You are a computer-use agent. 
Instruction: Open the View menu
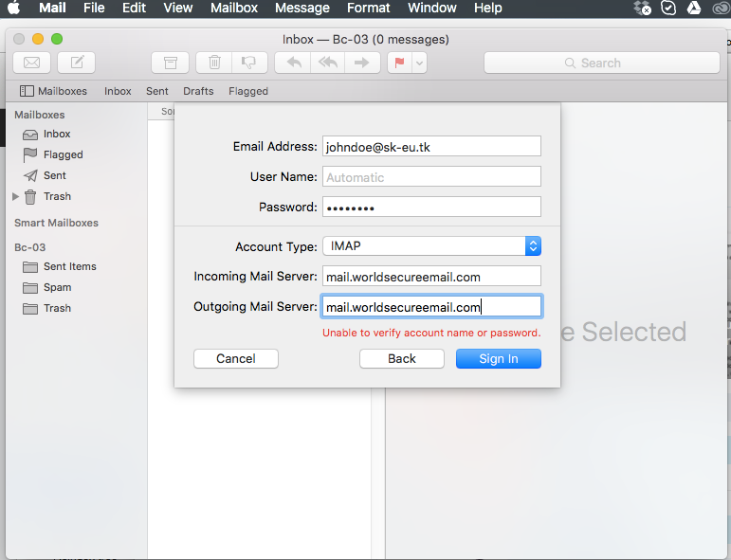[x=177, y=8]
